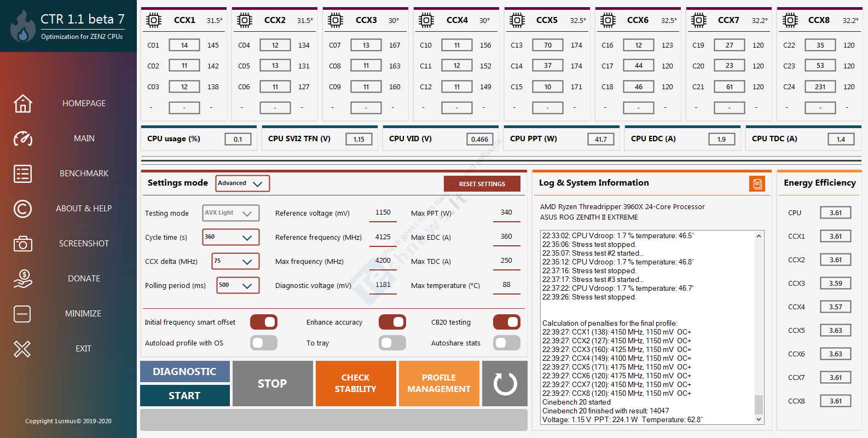
Task: Click the circular refresh arrow button
Action: tap(505, 383)
